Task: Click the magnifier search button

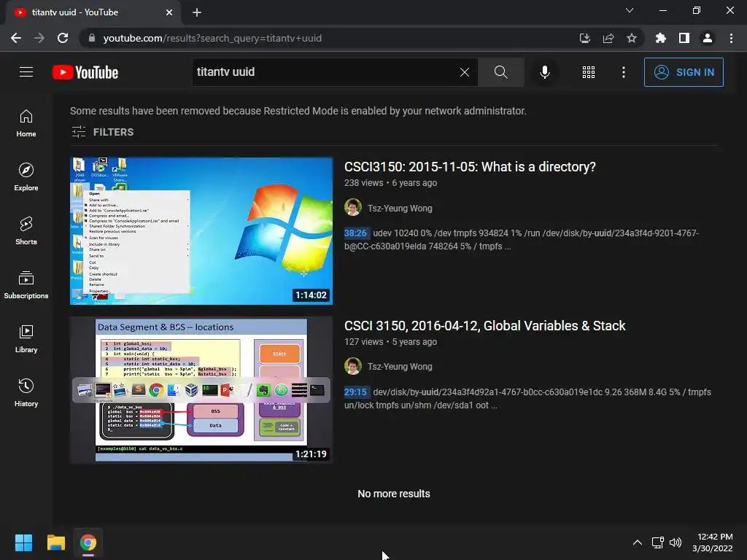Action: [x=500, y=72]
